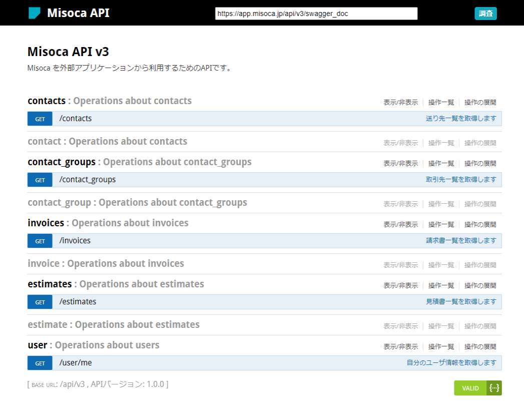Expand the collapsed estimate section heading
Screen dimensions: 524x420
(x=47, y=325)
